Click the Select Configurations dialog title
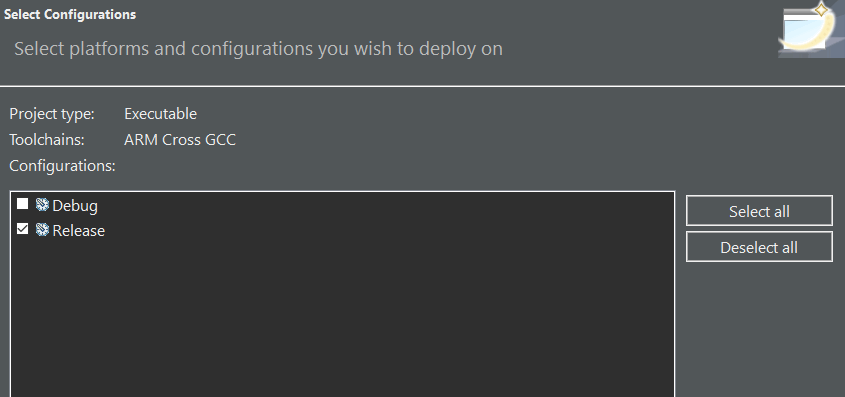The height and width of the screenshot is (397, 845). click(70, 15)
